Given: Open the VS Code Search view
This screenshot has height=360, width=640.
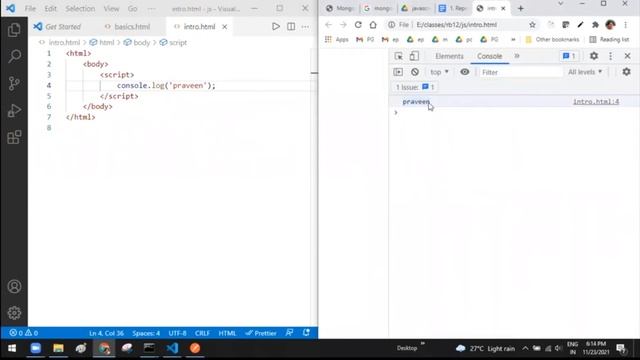Looking at the screenshot, I should (x=14, y=56).
